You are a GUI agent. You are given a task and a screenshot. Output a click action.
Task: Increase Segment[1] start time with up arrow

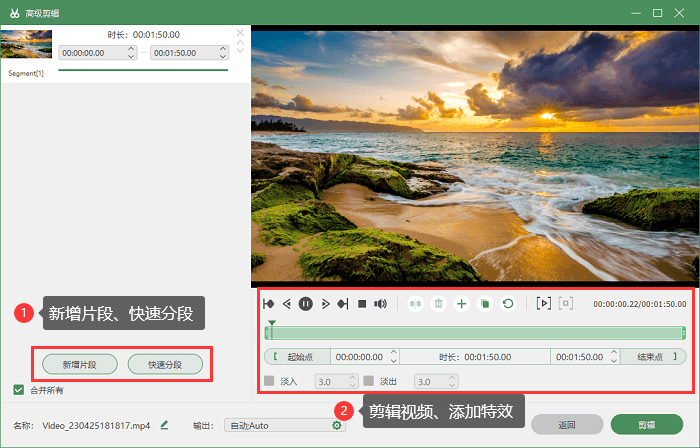pos(131,49)
